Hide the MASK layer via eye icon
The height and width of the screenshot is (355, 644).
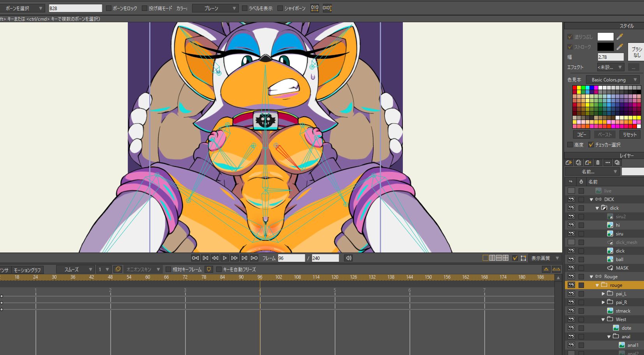tap(571, 268)
